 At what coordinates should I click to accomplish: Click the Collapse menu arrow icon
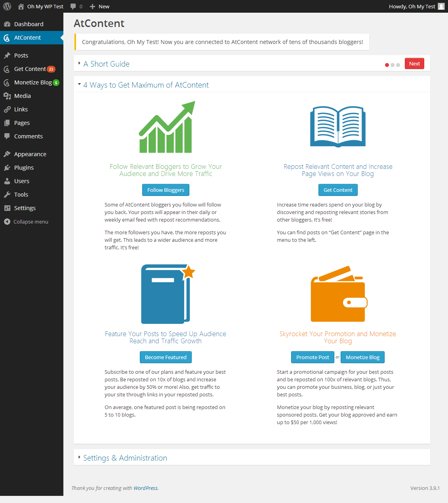tap(7, 222)
